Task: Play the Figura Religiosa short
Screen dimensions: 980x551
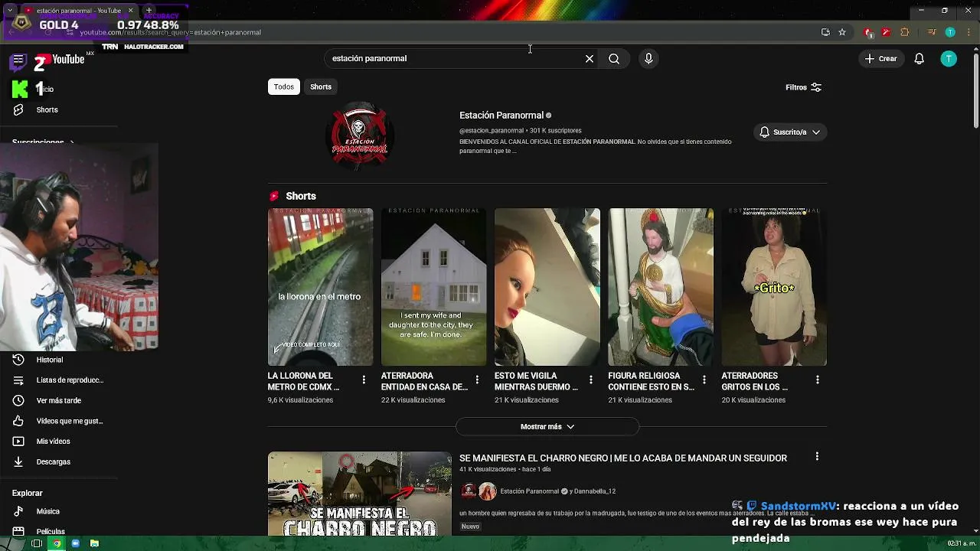Action: tap(660, 287)
